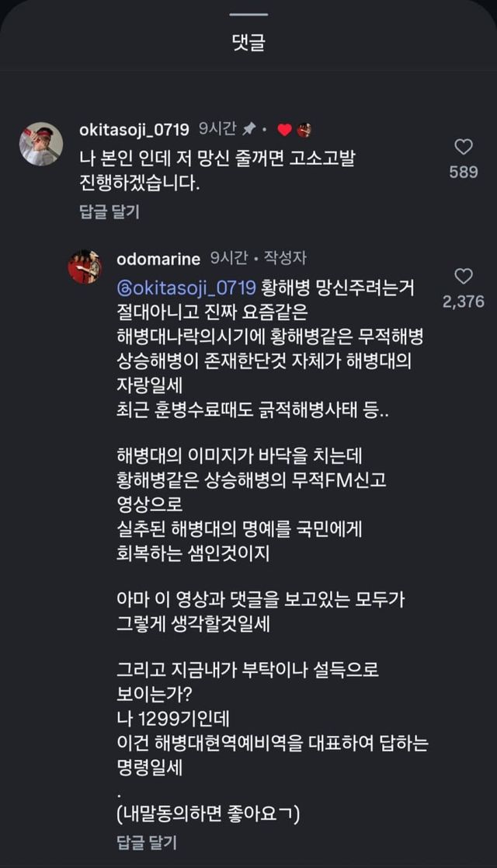Tap the small creator avatar beside red heart
The width and height of the screenshot is (497, 868).
(x=304, y=129)
